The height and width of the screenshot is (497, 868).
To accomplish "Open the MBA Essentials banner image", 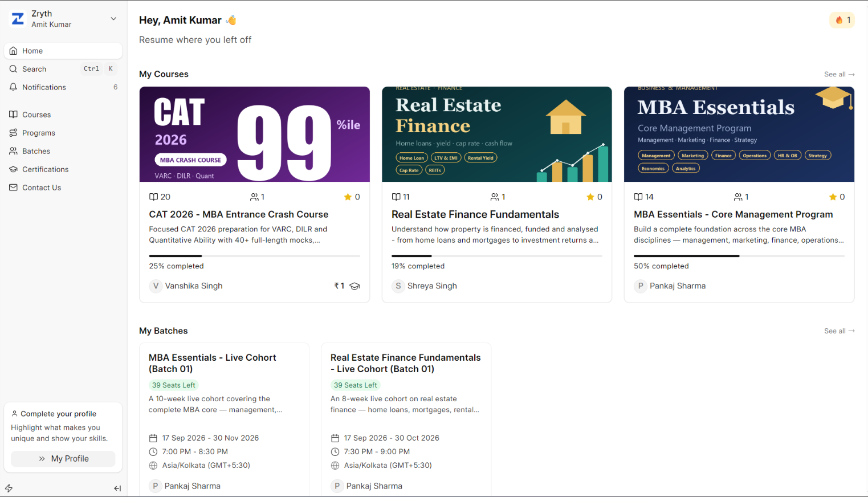I will (739, 135).
